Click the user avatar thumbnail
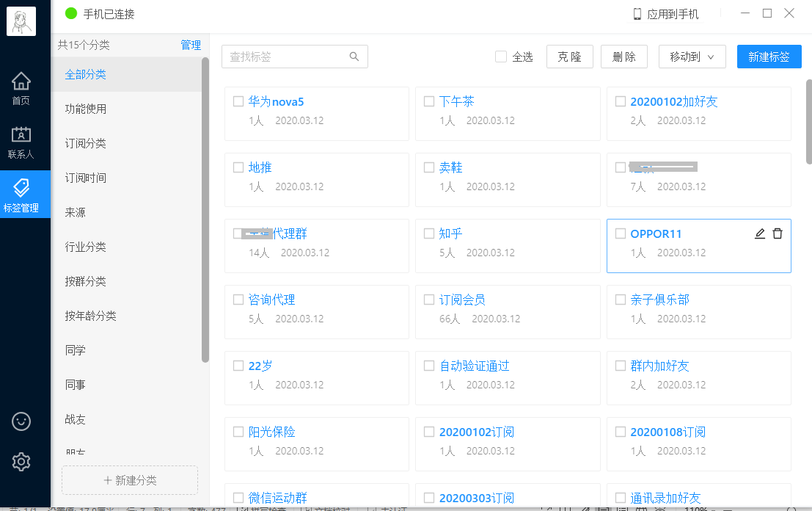This screenshot has width=812, height=511. point(21,21)
